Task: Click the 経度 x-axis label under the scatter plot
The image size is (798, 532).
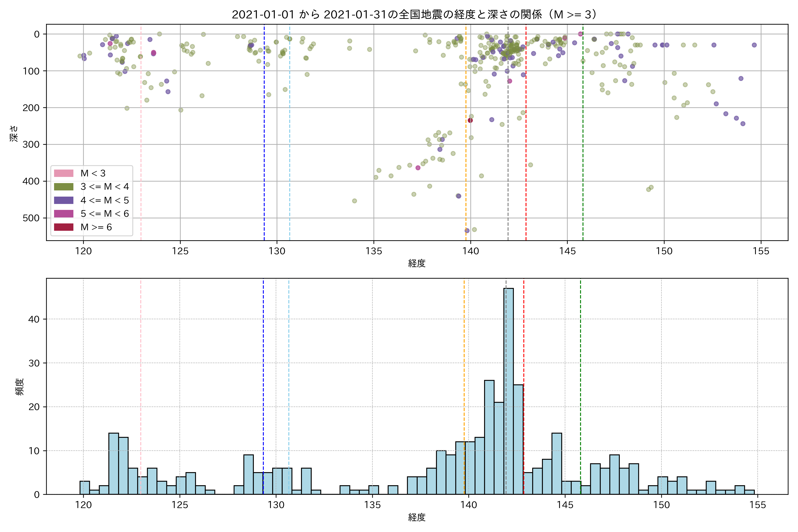Action: 417,263
